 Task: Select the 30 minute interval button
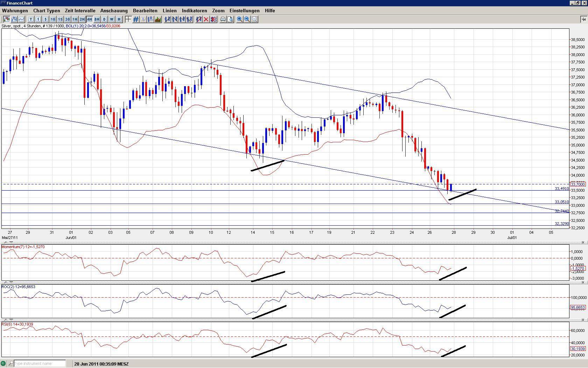[x=68, y=19]
